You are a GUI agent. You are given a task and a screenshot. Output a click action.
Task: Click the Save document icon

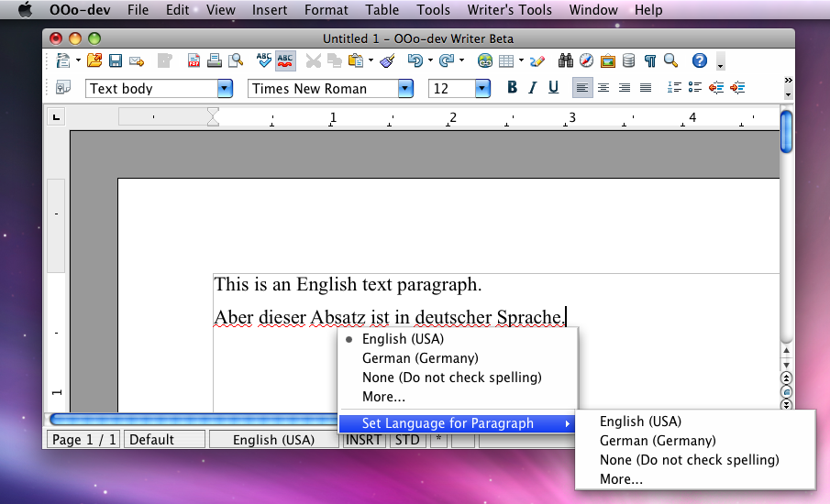point(116,61)
